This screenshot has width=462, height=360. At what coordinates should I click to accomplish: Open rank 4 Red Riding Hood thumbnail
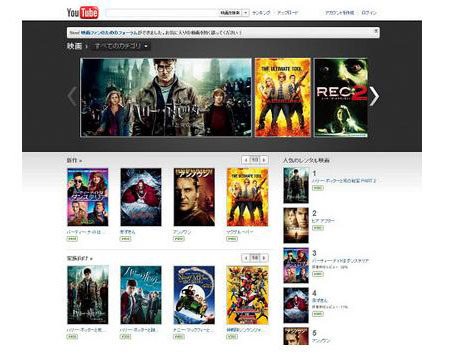296,305
